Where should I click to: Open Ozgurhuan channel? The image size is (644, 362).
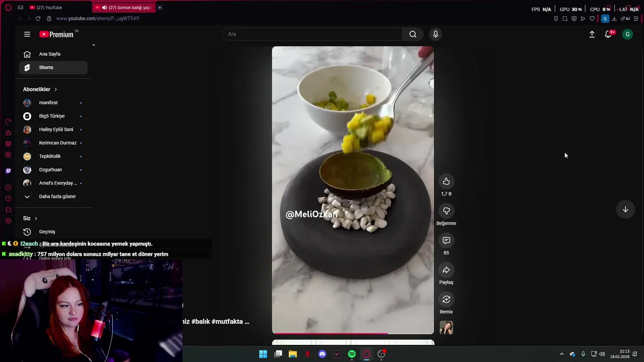click(x=53, y=169)
